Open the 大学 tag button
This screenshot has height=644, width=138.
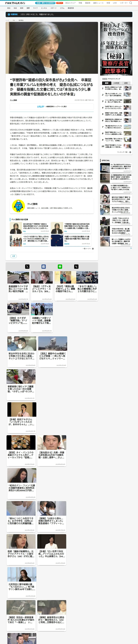click(14, 256)
